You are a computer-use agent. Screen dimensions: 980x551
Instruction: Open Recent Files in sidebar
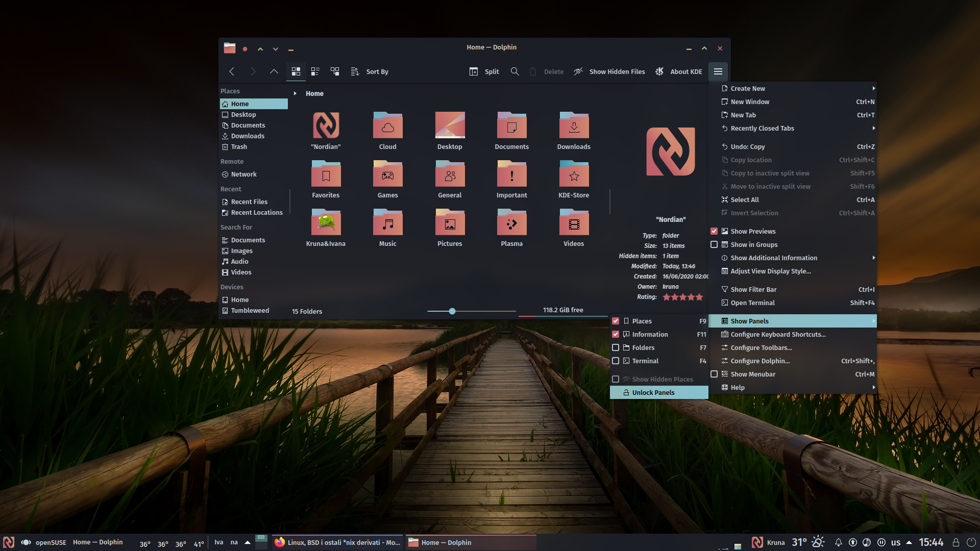254,202
